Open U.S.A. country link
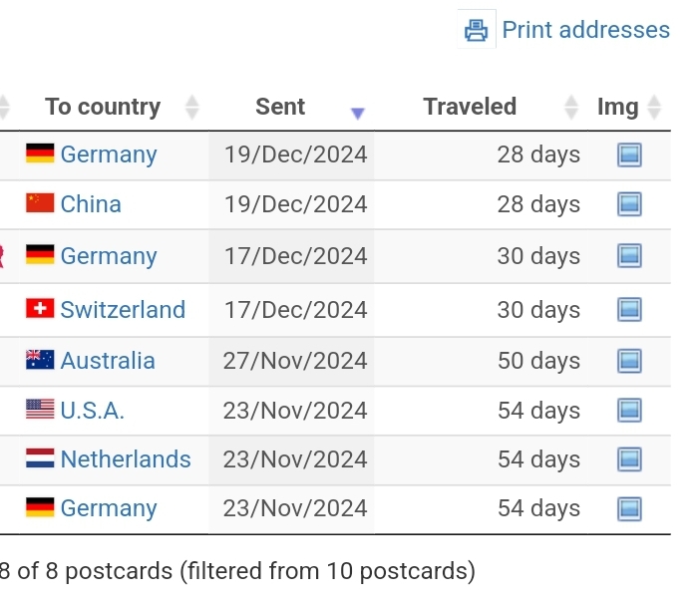Image resolution: width=700 pixels, height=603 pixels. (92, 411)
